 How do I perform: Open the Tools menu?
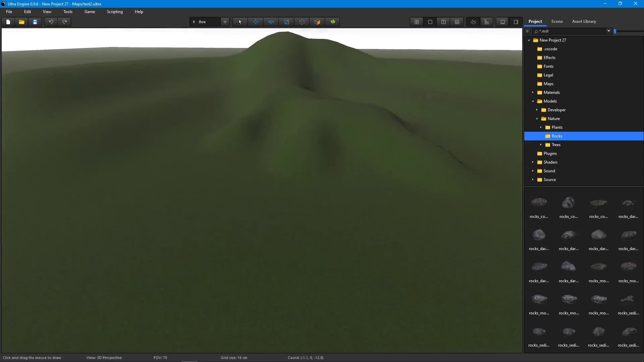(68, 12)
